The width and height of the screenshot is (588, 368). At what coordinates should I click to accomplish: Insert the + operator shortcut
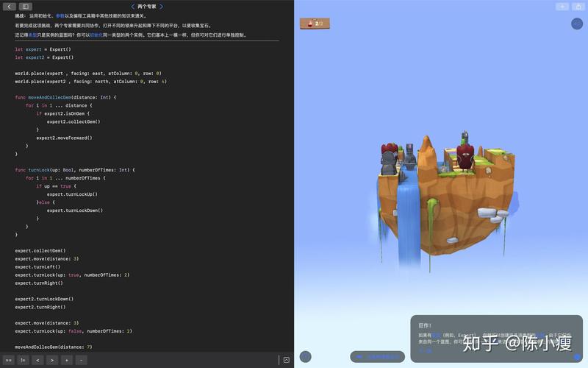(67, 360)
